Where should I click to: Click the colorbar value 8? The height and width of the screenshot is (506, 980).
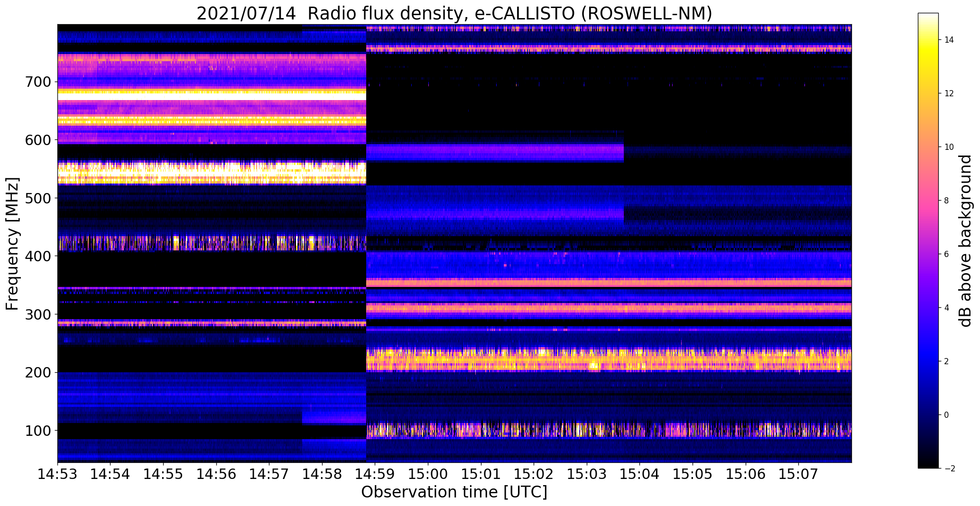click(947, 201)
